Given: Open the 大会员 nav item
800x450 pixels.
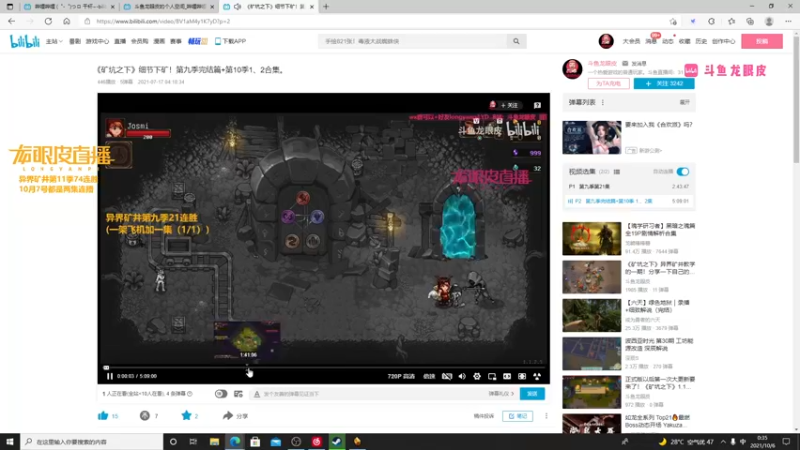Looking at the screenshot, I should click(x=631, y=41).
